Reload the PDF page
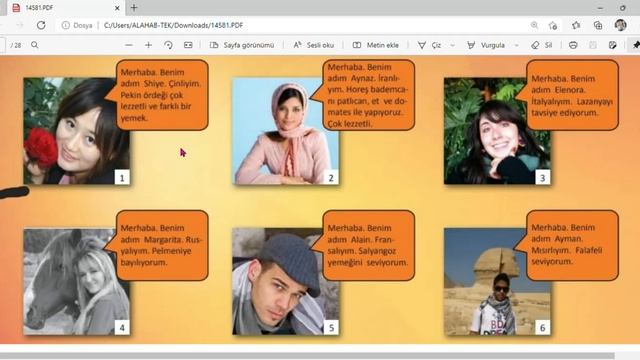The image size is (640, 360). [41, 25]
